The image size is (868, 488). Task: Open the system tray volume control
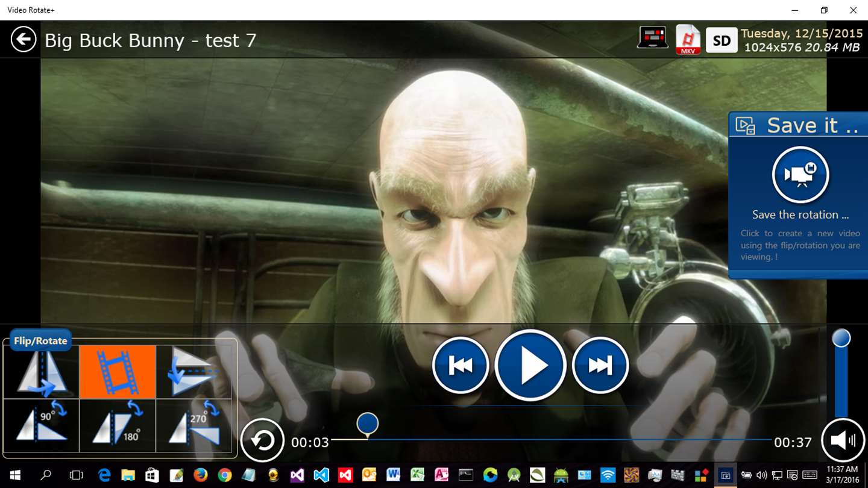pos(761,475)
